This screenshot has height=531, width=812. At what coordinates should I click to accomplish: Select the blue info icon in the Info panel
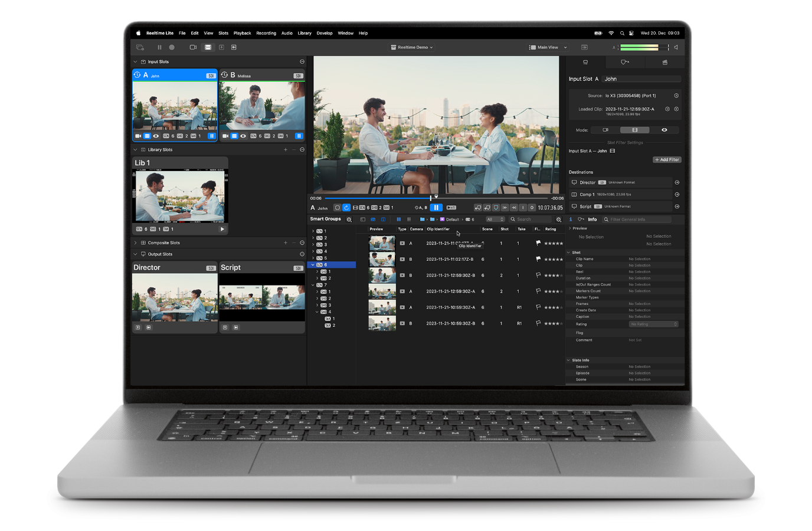click(571, 219)
